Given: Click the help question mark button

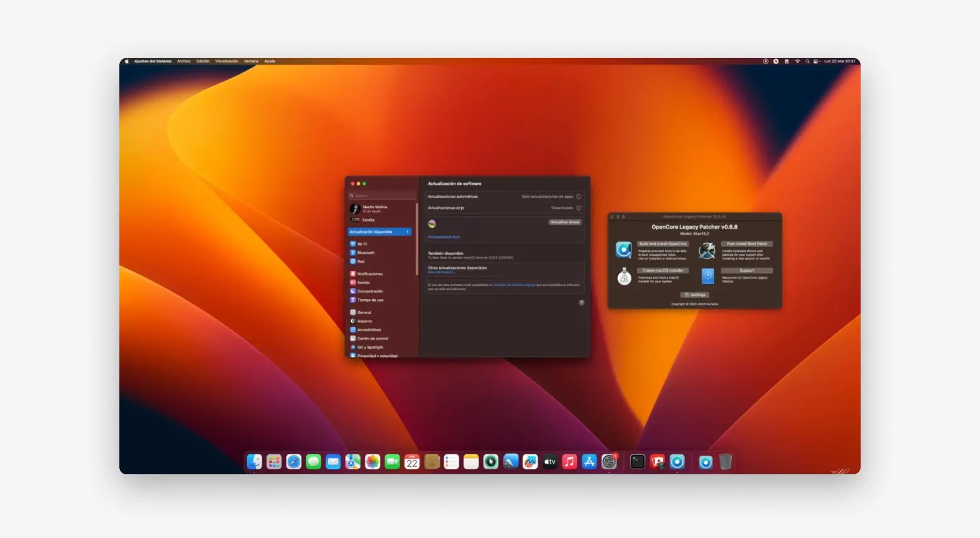Looking at the screenshot, I should [x=582, y=302].
